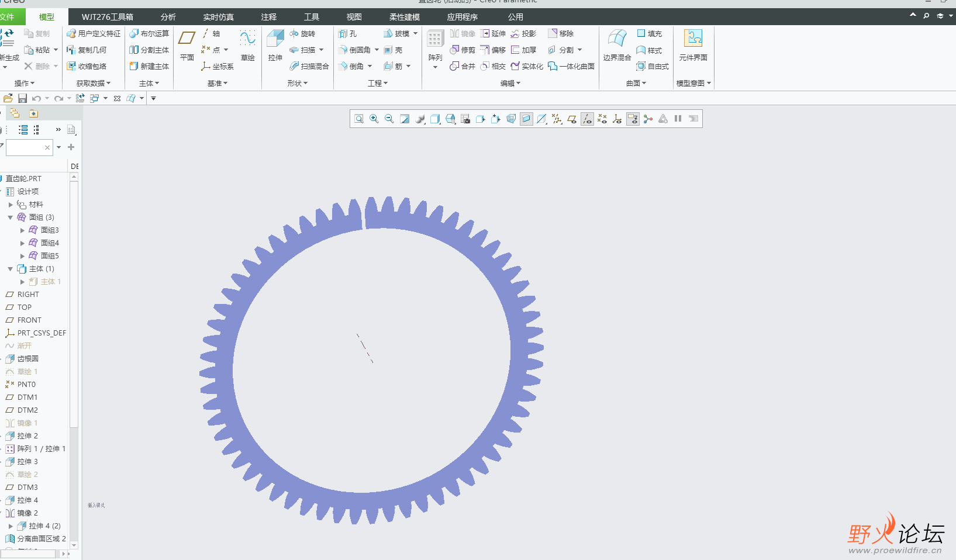Open the 工程 group dropdown
Screen dimensions: 956x560
(x=378, y=84)
